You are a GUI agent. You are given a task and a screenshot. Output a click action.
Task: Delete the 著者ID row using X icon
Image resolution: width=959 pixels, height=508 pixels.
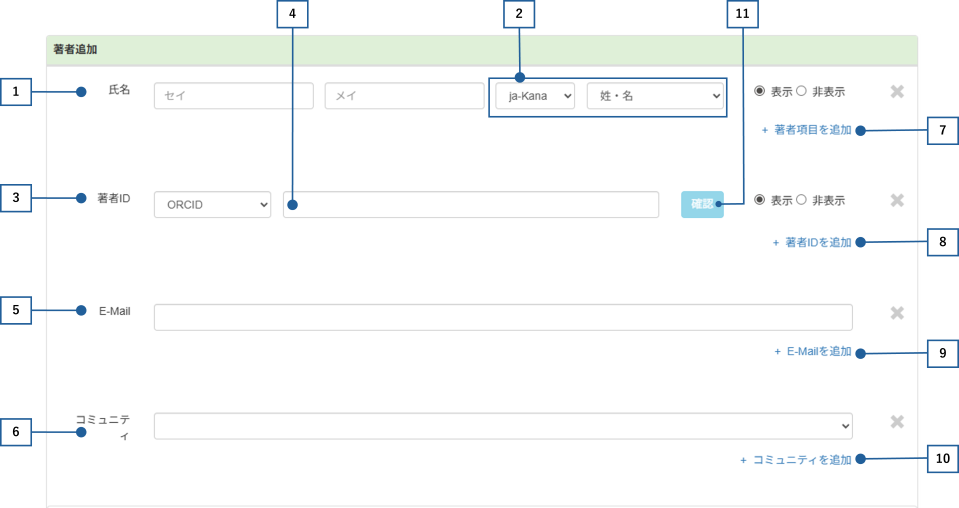click(x=897, y=200)
